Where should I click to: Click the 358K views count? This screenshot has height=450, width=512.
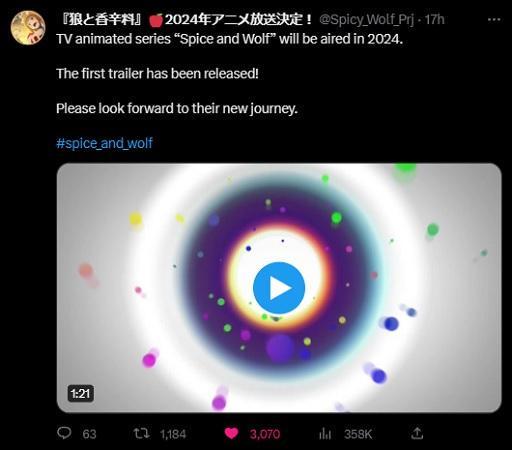point(358,434)
